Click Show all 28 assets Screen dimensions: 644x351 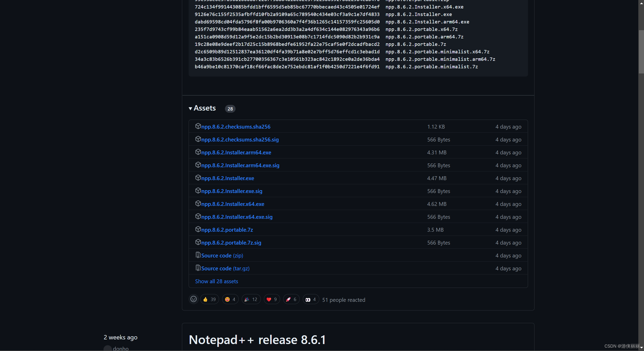[x=216, y=281]
